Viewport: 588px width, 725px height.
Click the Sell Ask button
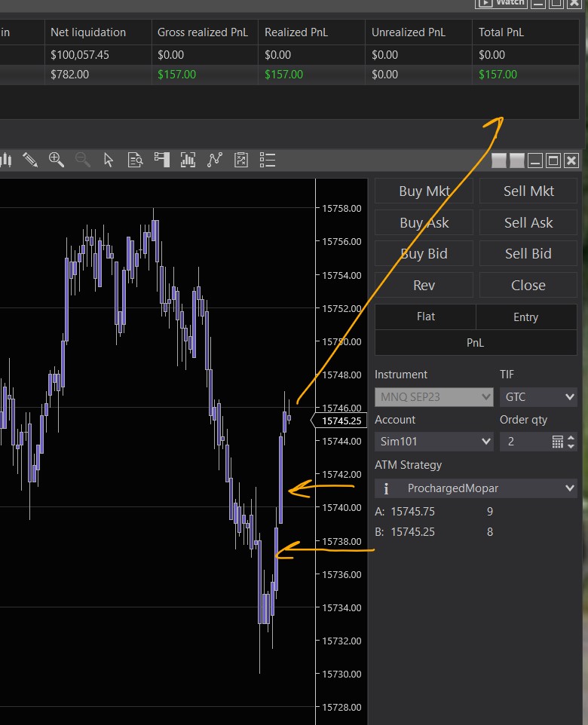(528, 222)
